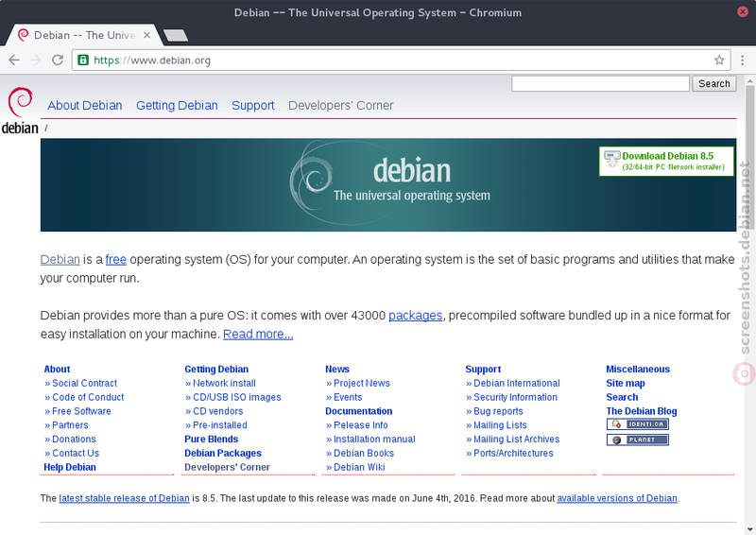The width and height of the screenshot is (756, 535).
Task: Open the Free Software link
Action: pos(81,411)
